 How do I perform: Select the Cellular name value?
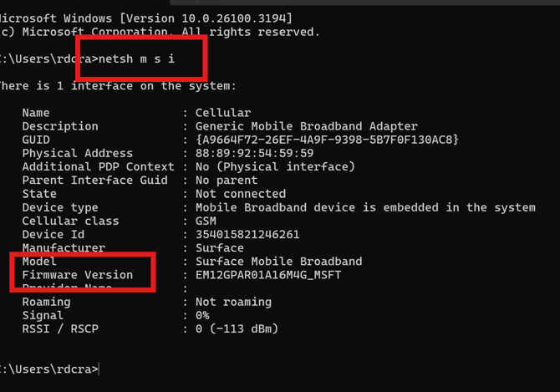[222, 113]
